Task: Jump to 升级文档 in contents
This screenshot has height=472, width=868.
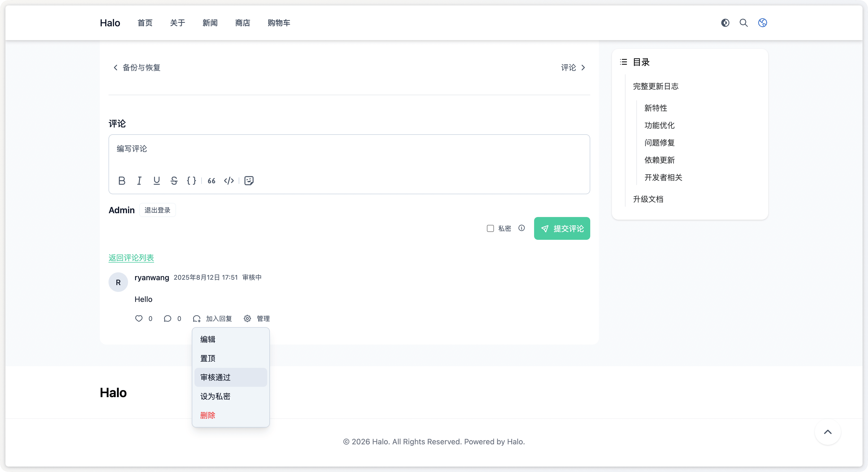Action: [x=648, y=199]
